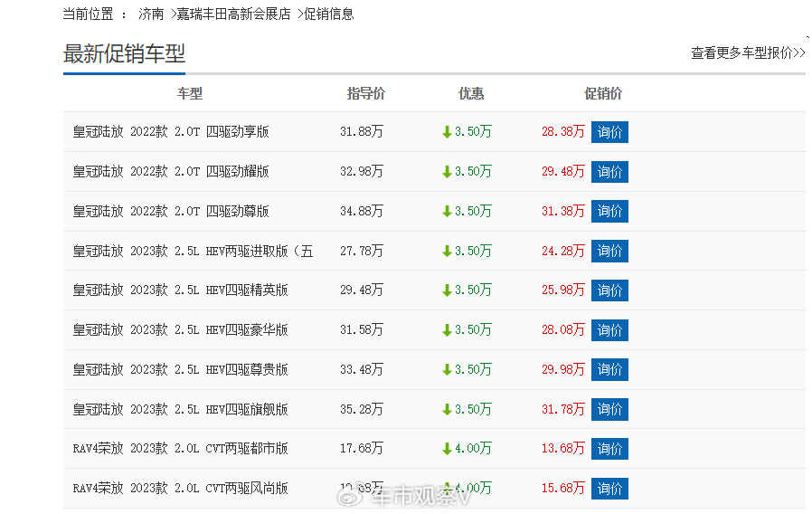Image resolution: width=812 pixels, height=514 pixels.
Task: Click 询价 for HEV四驱旗舰版
Action: pos(609,409)
